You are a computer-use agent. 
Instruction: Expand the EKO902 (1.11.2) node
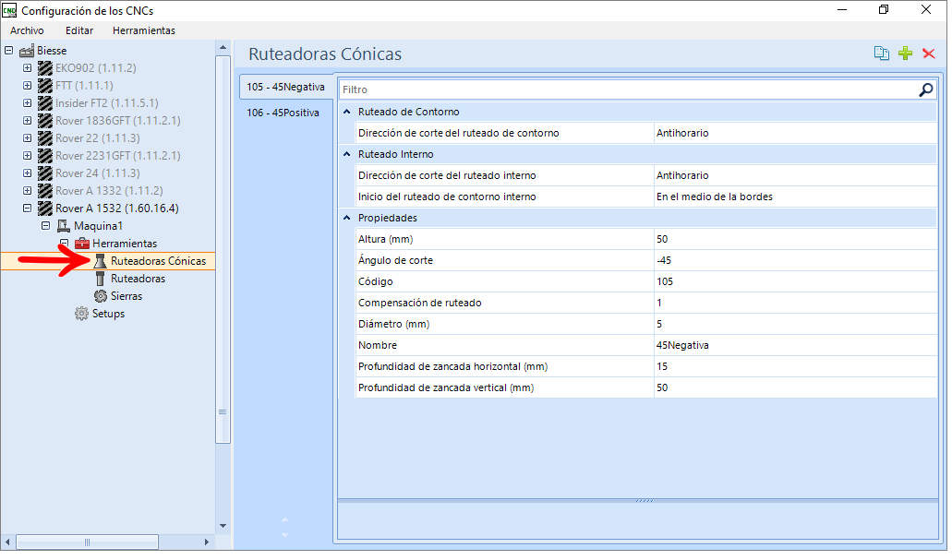28,68
